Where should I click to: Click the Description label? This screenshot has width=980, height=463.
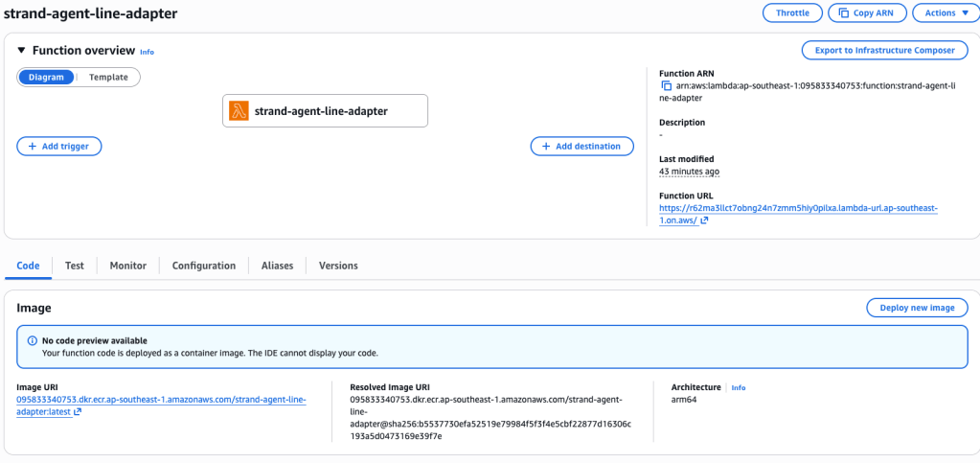682,122
